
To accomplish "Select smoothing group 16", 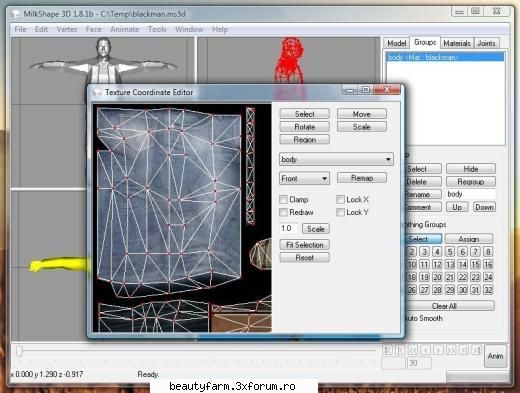I will [x=488, y=264].
